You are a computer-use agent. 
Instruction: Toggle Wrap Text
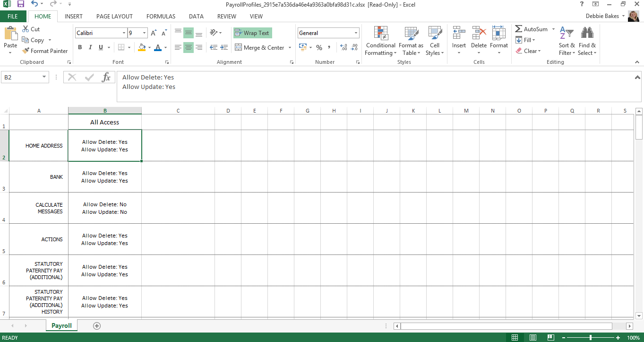pos(252,33)
